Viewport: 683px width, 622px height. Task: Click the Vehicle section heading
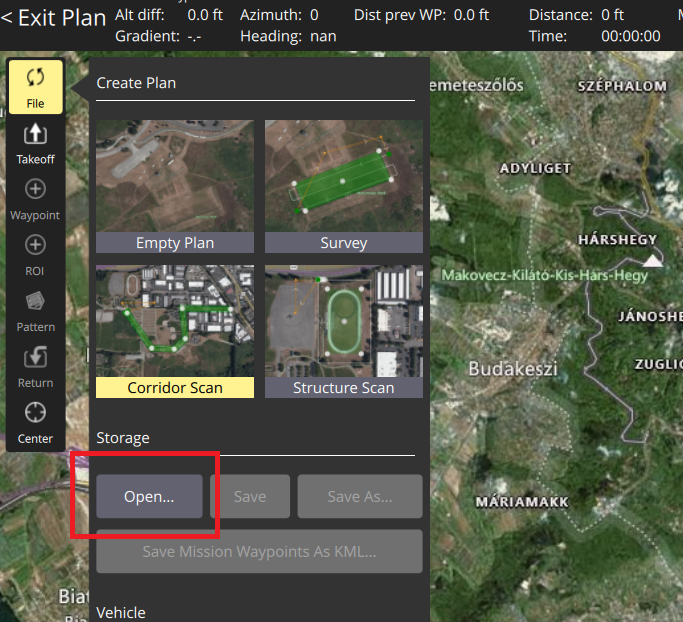pyautogui.click(x=121, y=613)
